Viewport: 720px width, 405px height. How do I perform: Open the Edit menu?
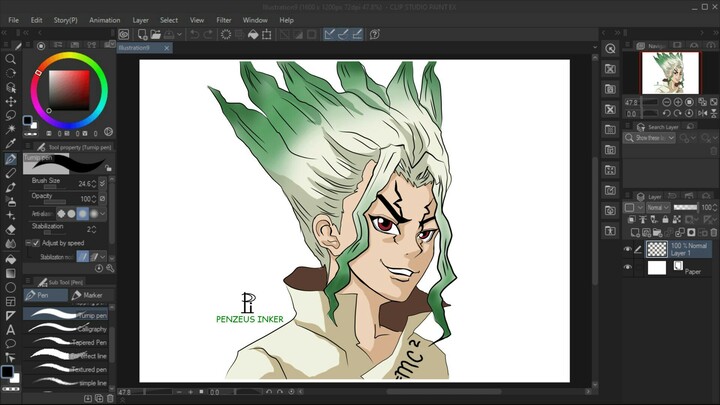click(x=36, y=20)
